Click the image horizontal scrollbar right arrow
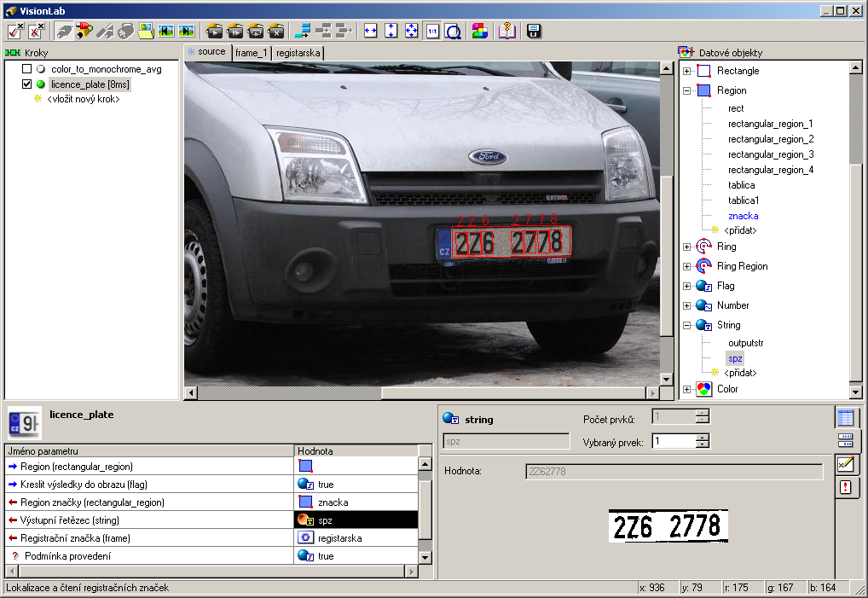 (x=653, y=393)
